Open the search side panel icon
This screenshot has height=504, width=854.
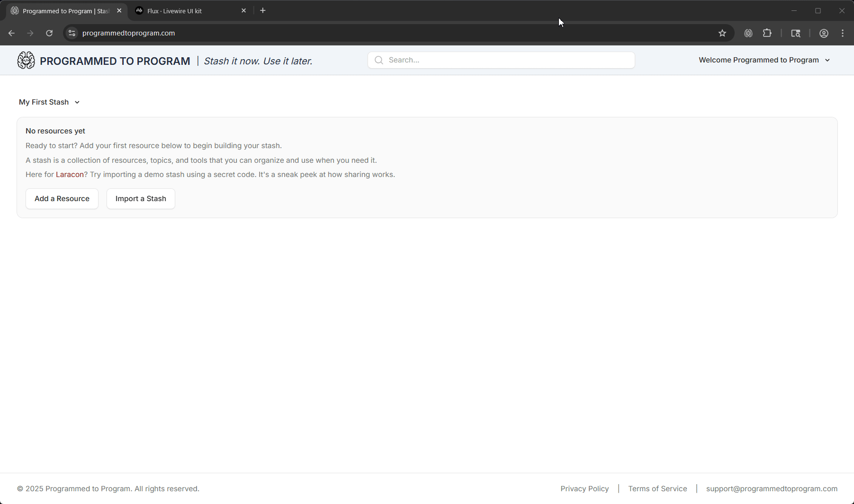(x=796, y=33)
